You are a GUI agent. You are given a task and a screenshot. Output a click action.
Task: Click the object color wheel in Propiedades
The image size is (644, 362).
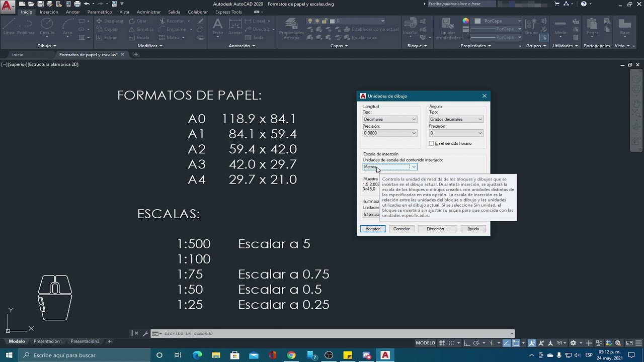pos(465,21)
